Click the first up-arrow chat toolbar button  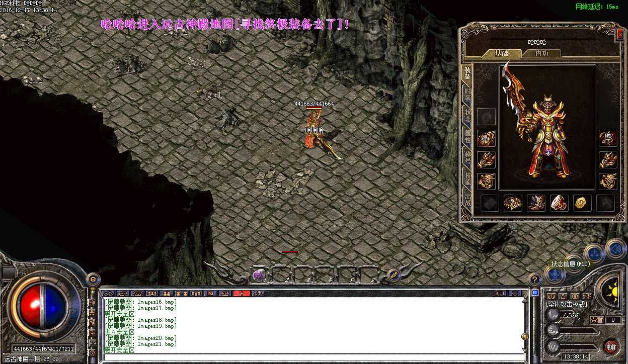109,293
